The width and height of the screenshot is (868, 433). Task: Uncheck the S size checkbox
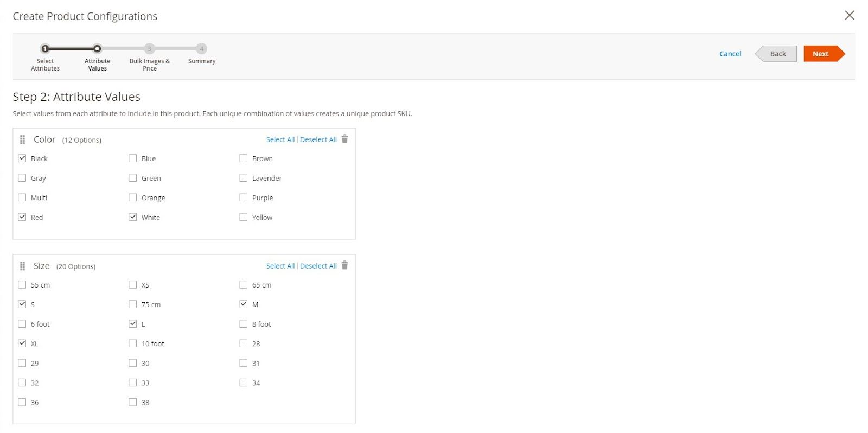point(22,304)
